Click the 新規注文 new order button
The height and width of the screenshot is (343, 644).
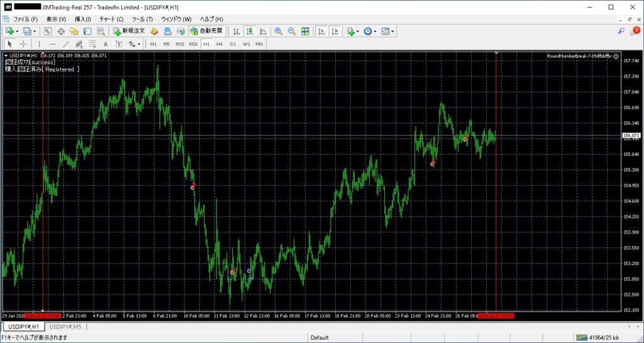pos(129,31)
